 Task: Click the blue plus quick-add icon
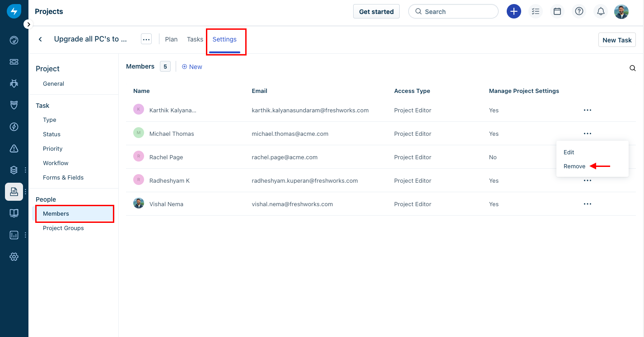pos(513,12)
